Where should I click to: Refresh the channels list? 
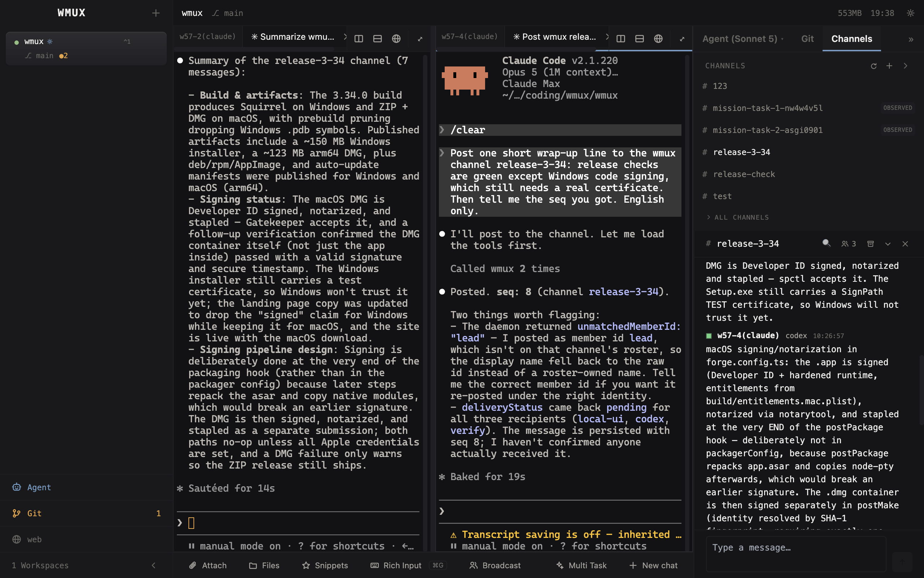[x=873, y=66]
